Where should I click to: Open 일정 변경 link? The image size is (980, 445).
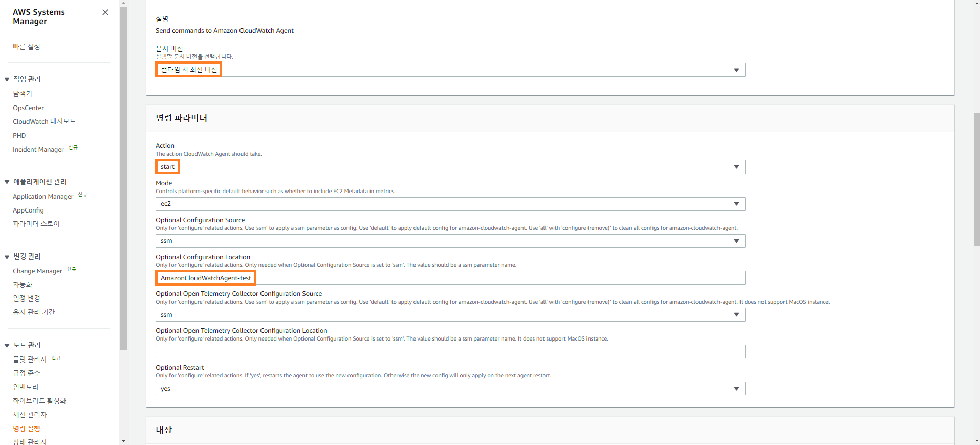(27, 299)
